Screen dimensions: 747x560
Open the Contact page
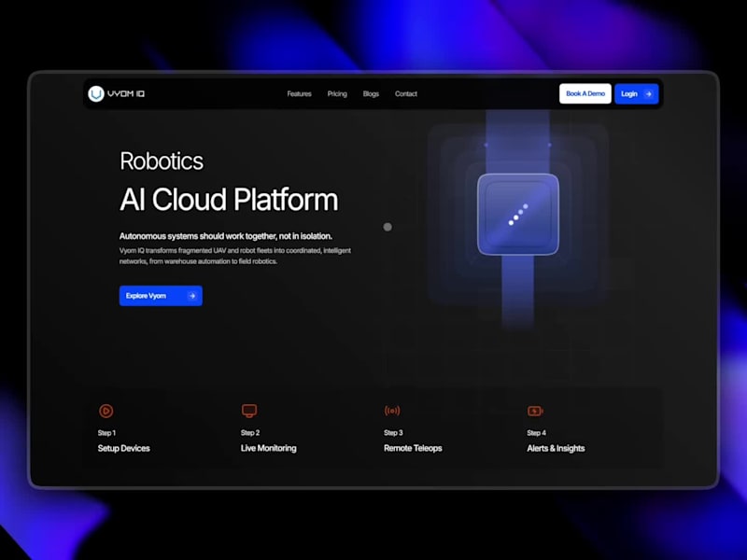[x=406, y=93]
